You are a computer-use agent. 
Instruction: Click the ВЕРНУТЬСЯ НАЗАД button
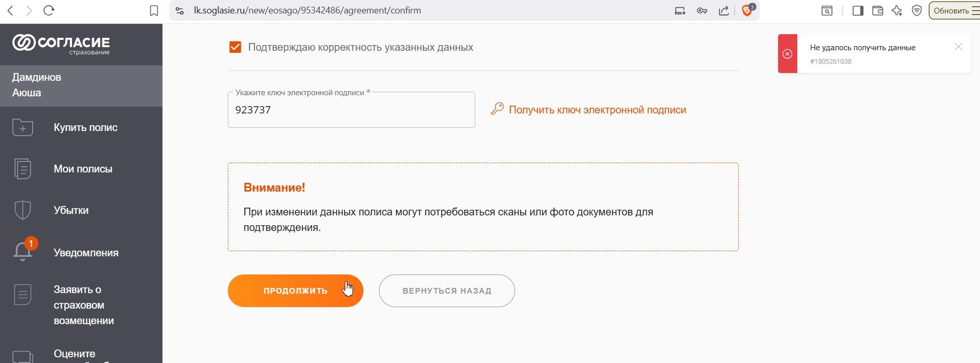pyautogui.click(x=447, y=291)
